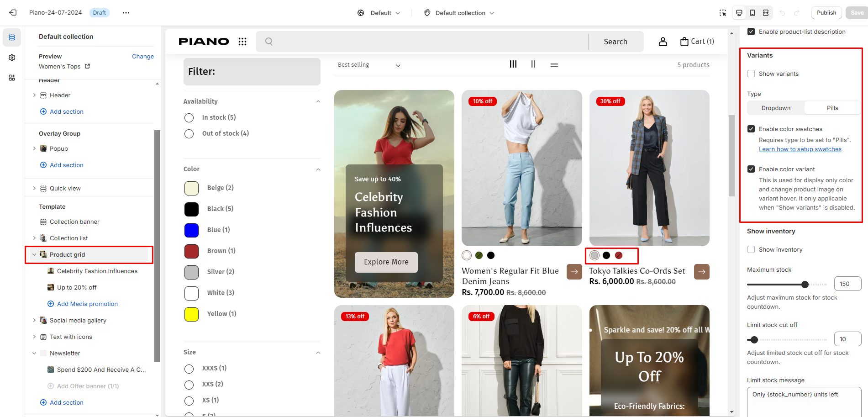Select the Dropdown variant type
The image size is (868, 417).
click(776, 108)
